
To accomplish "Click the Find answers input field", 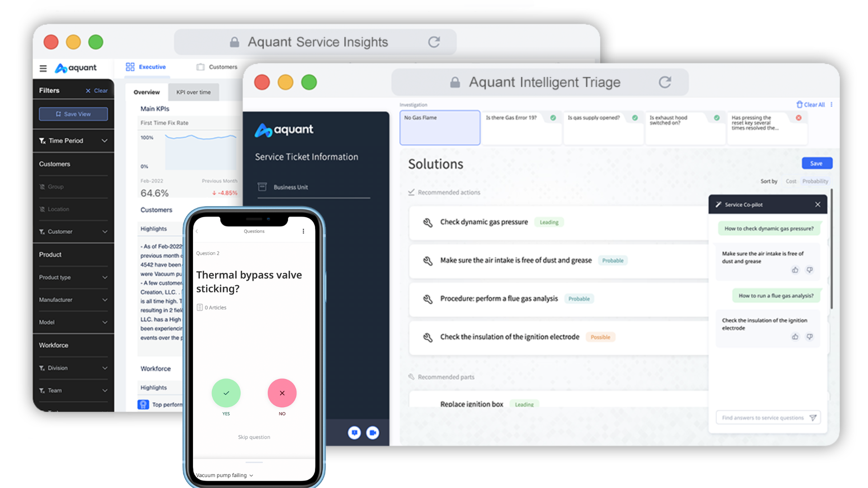I will pos(764,417).
